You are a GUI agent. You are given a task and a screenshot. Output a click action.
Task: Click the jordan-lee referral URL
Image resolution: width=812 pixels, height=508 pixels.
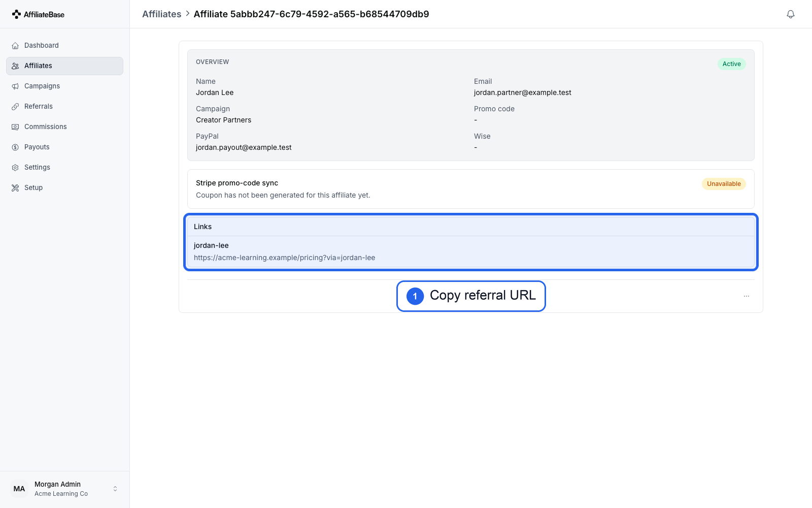284,258
